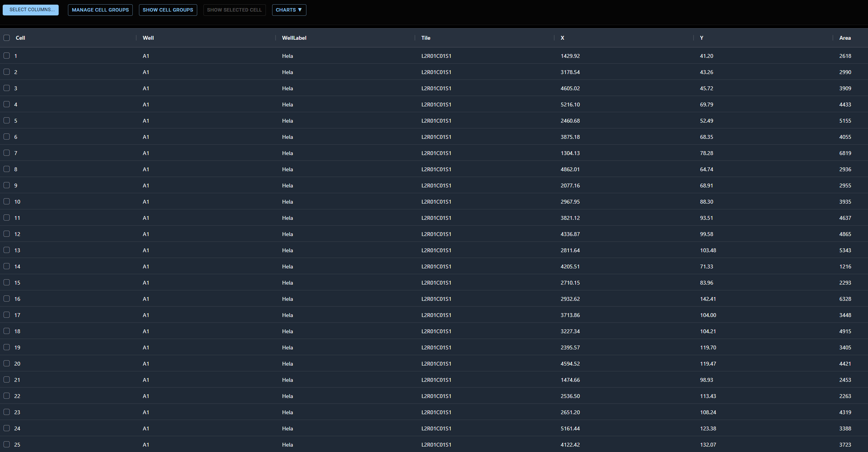Mark the checkbox for cell 20
The width and height of the screenshot is (868, 452).
pos(7,363)
